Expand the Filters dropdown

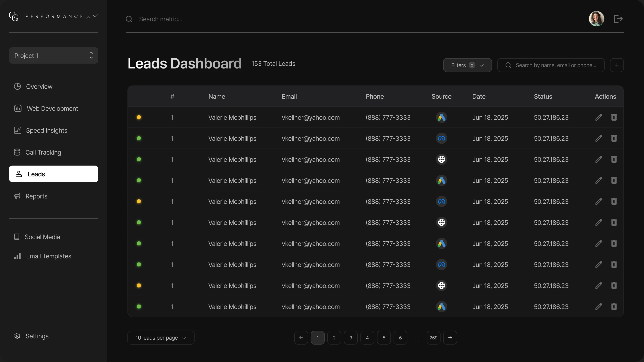(468, 65)
